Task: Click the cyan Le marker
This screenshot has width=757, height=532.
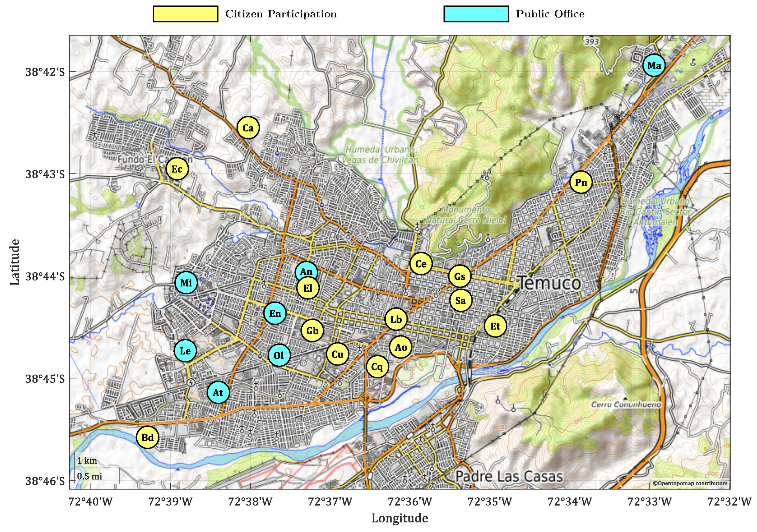Action: [185, 351]
